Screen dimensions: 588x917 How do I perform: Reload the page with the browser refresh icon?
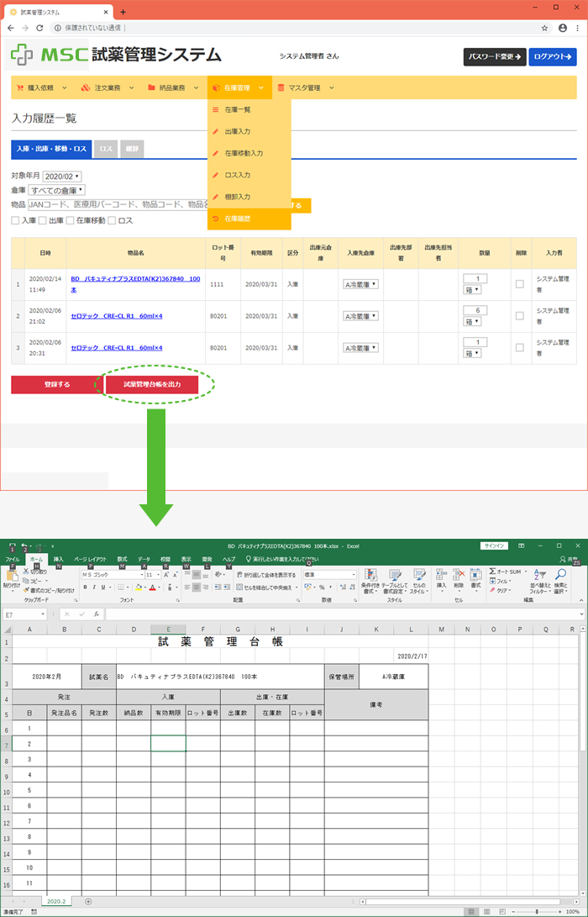pos(39,28)
